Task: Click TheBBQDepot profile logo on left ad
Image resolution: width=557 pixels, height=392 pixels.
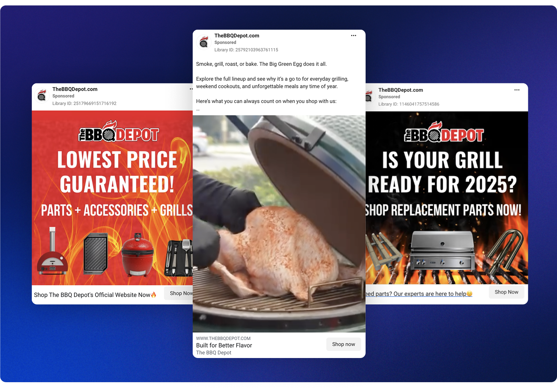Action: [x=42, y=96]
